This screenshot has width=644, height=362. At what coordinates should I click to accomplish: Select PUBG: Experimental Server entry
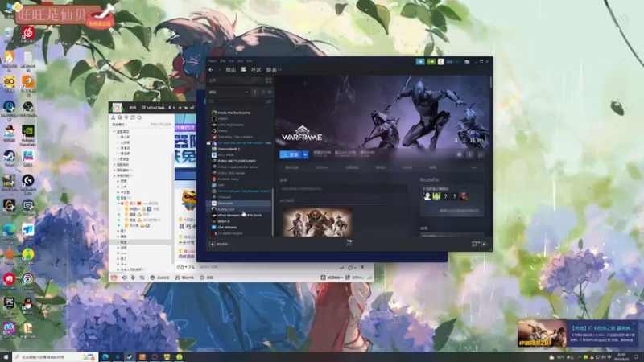(237, 167)
